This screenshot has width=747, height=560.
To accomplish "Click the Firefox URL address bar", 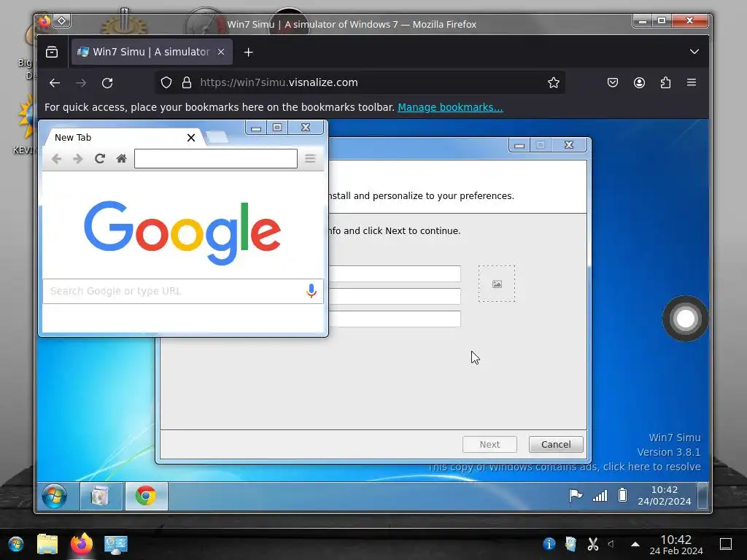I will pyautogui.click(x=360, y=83).
